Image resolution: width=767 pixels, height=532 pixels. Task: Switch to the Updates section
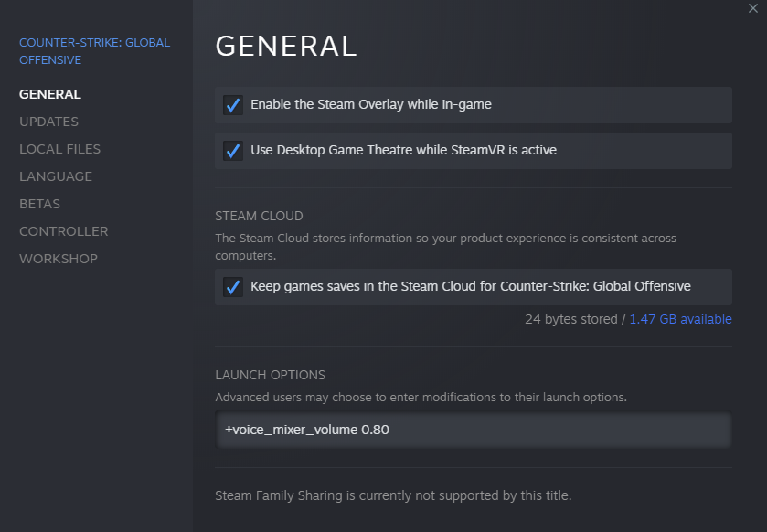click(x=48, y=122)
